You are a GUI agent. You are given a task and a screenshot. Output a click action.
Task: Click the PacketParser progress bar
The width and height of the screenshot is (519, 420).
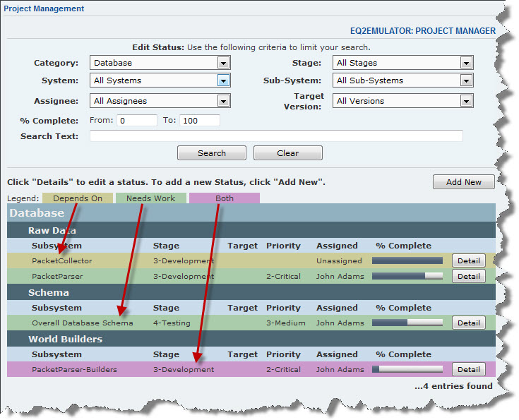pos(407,277)
